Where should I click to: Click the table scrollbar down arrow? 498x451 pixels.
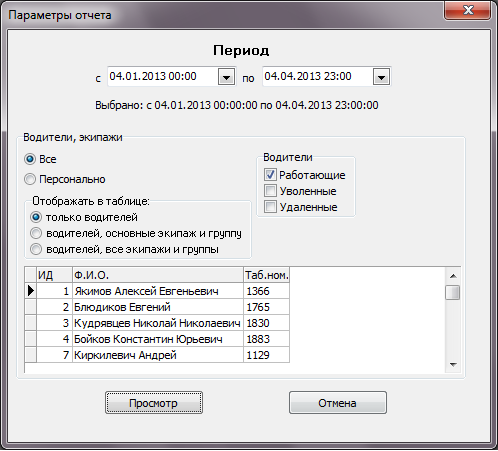click(453, 365)
